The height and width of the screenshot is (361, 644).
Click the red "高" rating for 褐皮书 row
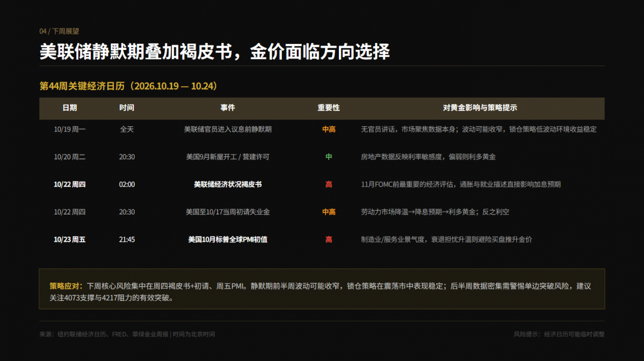pos(329,184)
